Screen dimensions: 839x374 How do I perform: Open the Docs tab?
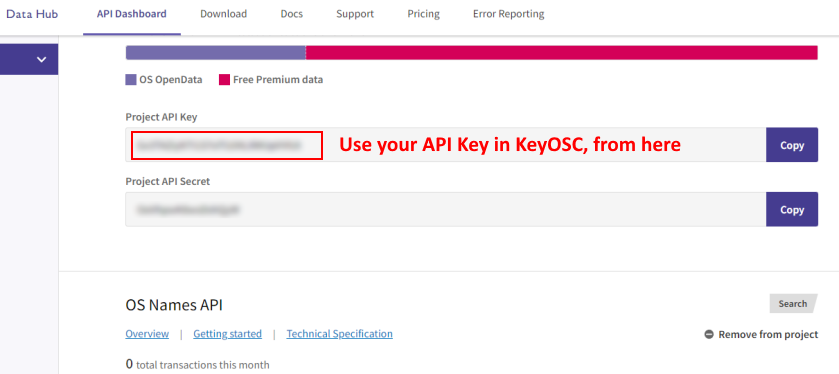click(x=292, y=14)
